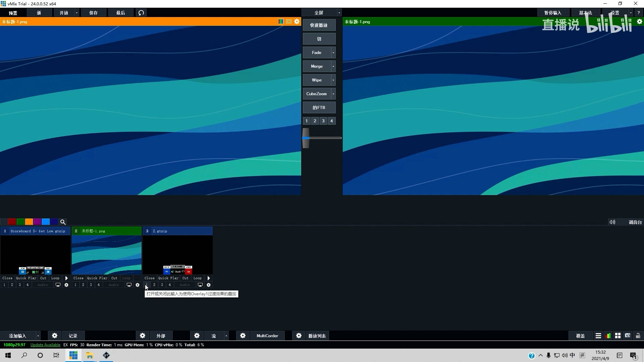Screen dimensions: 644x362
Task: Toggle overlay 2 on input 3
Action: pos(154,285)
